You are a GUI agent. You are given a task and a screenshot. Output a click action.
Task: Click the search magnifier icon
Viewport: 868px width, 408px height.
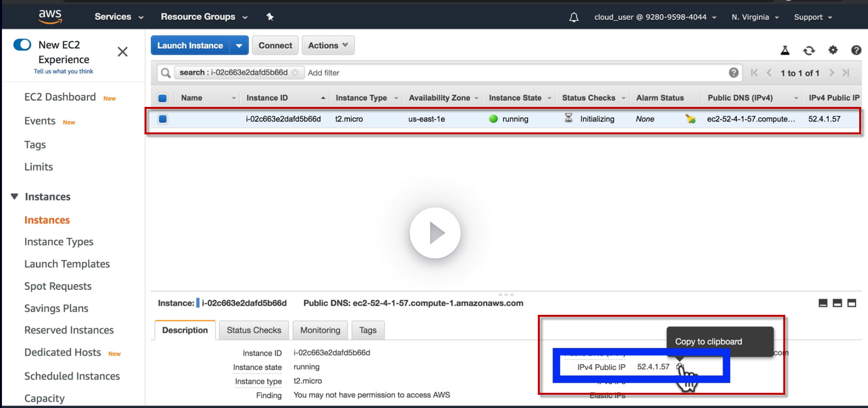tap(166, 73)
